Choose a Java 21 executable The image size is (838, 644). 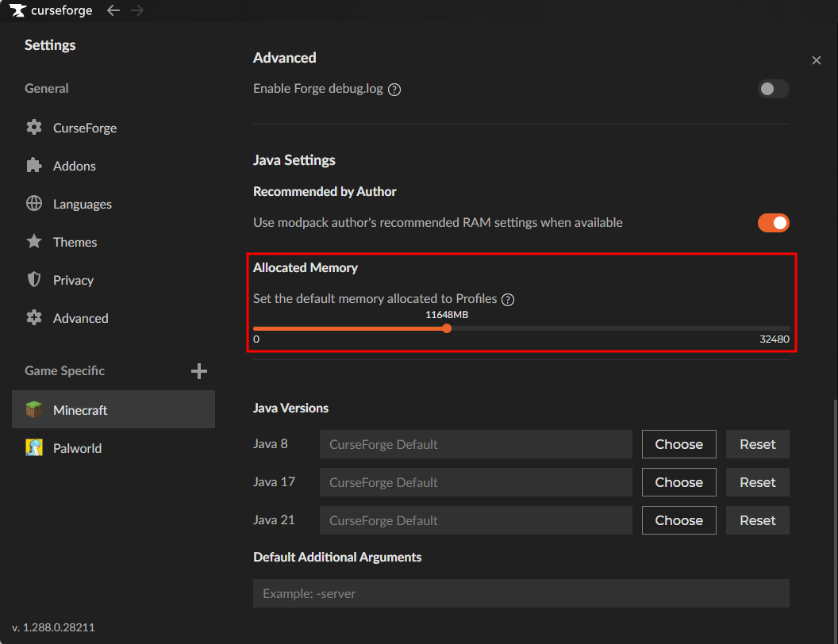678,520
